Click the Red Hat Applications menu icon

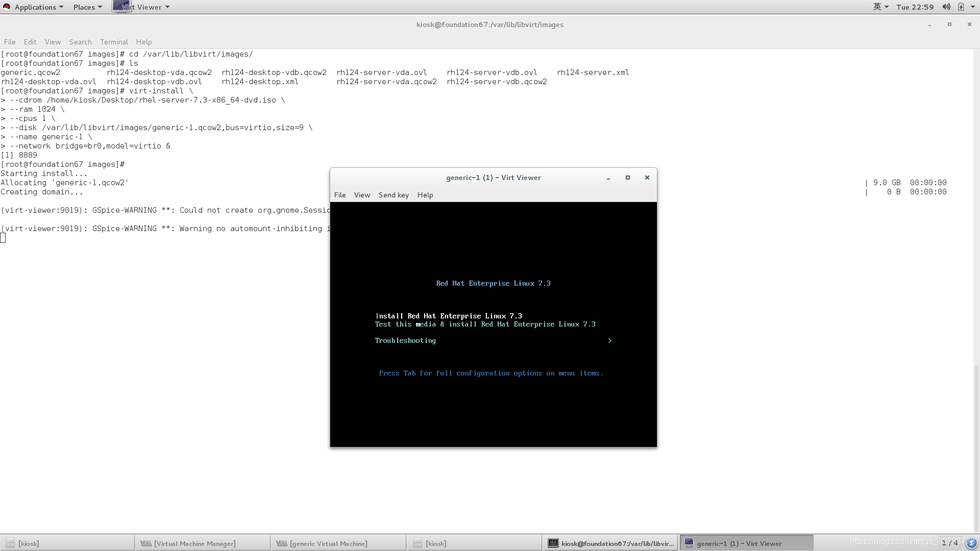[7, 7]
